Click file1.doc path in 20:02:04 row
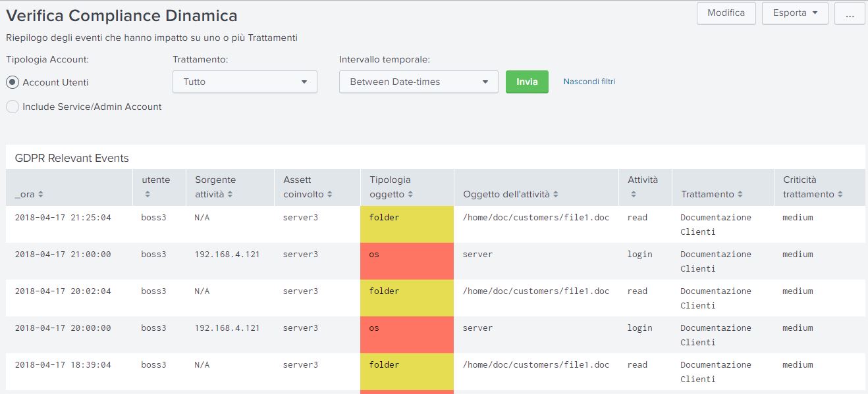This screenshot has height=394, width=868. 536,291
